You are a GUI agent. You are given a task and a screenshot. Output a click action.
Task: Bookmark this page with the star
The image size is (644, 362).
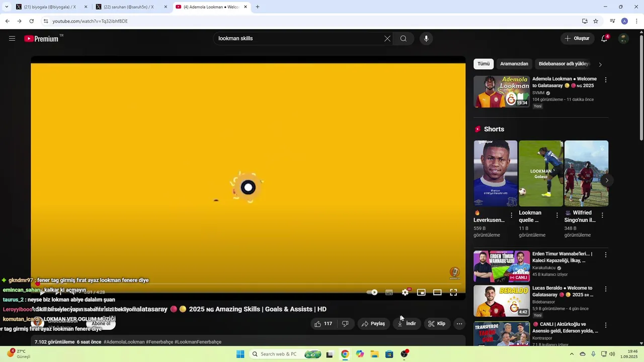pos(596,21)
